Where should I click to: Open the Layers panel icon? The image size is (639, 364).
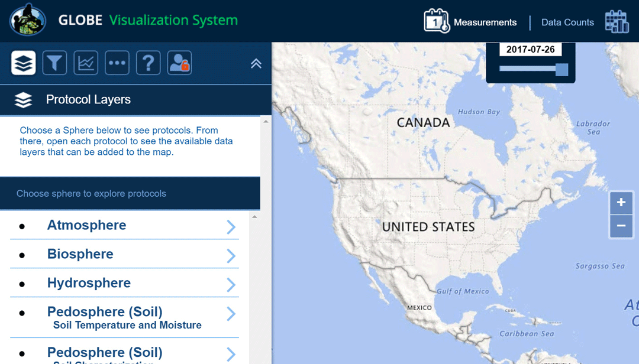pyautogui.click(x=24, y=63)
